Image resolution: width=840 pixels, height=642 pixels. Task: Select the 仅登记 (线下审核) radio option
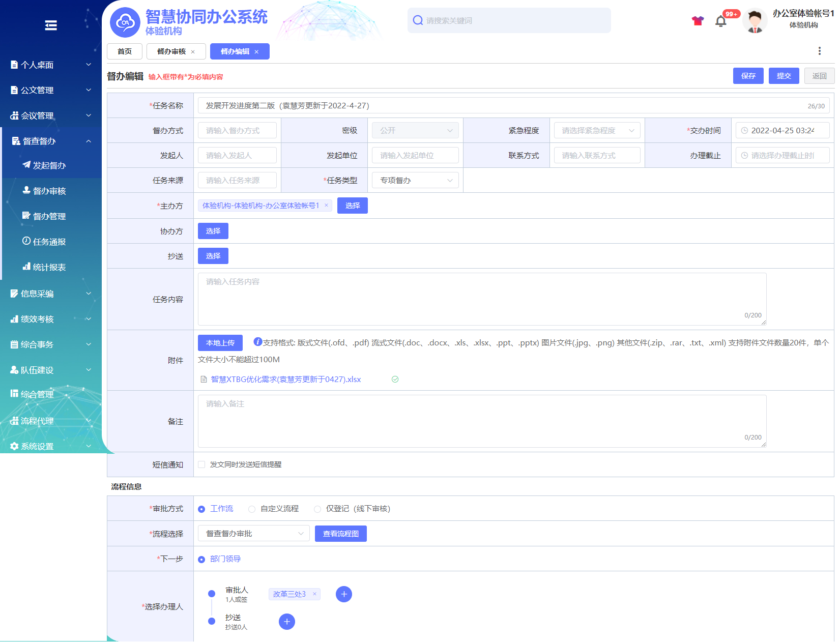[317, 509]
